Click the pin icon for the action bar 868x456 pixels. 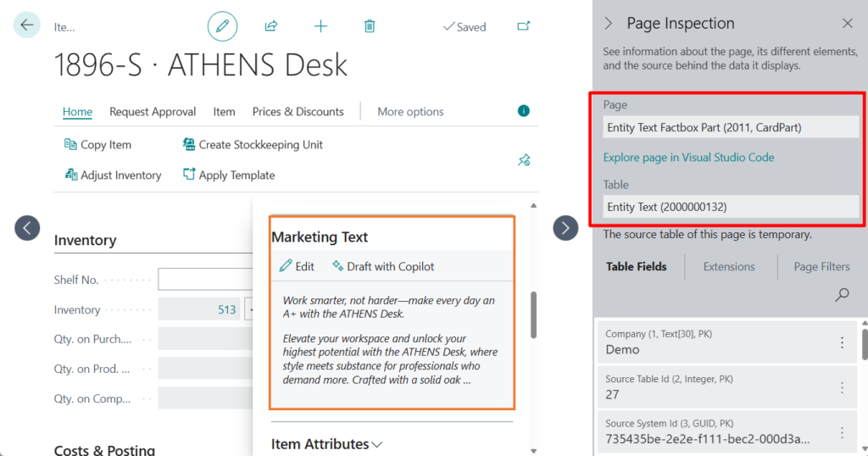pos(524,159)
